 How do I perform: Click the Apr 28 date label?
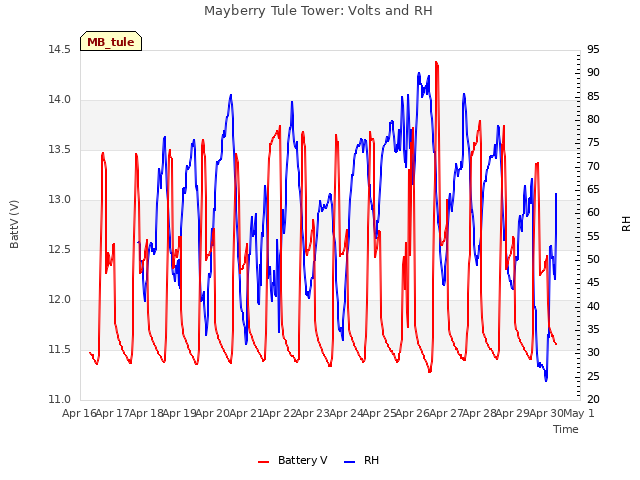(479, 414)
